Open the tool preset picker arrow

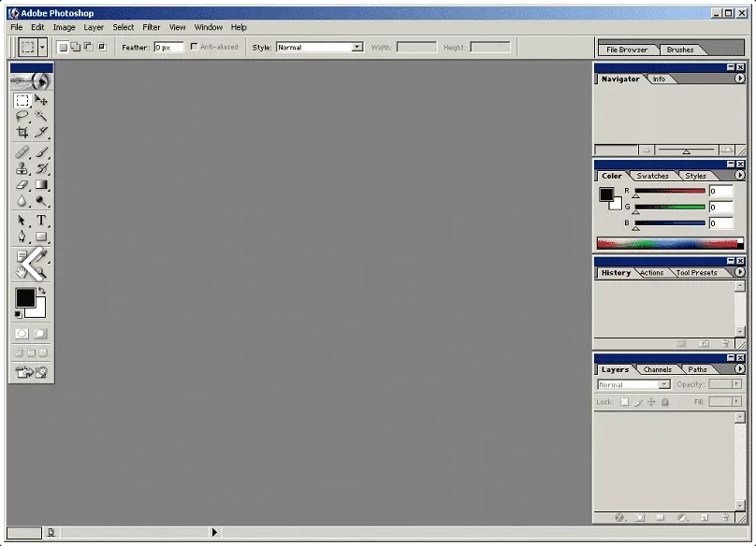42,48
